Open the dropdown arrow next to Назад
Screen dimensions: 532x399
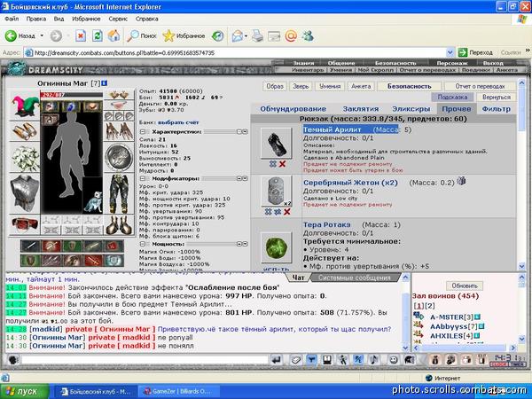click(x=42, y=35)
